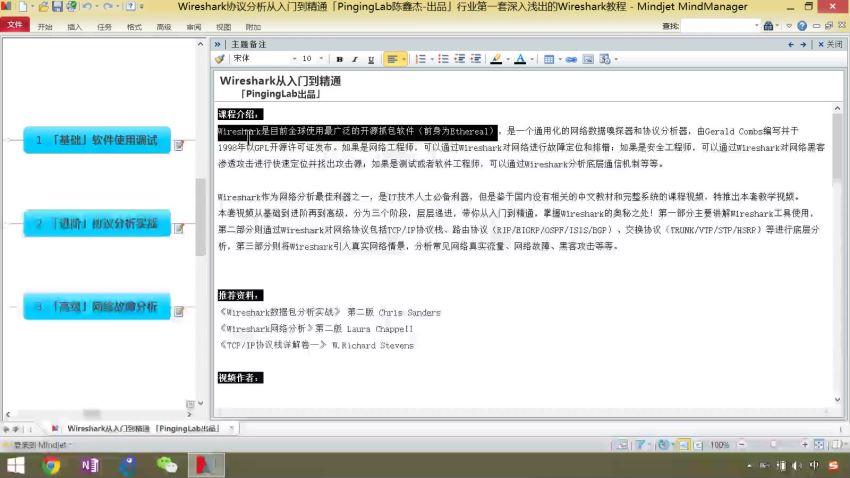Click the Save floppy disk icon
850x478 pixels.
(57, 7)
